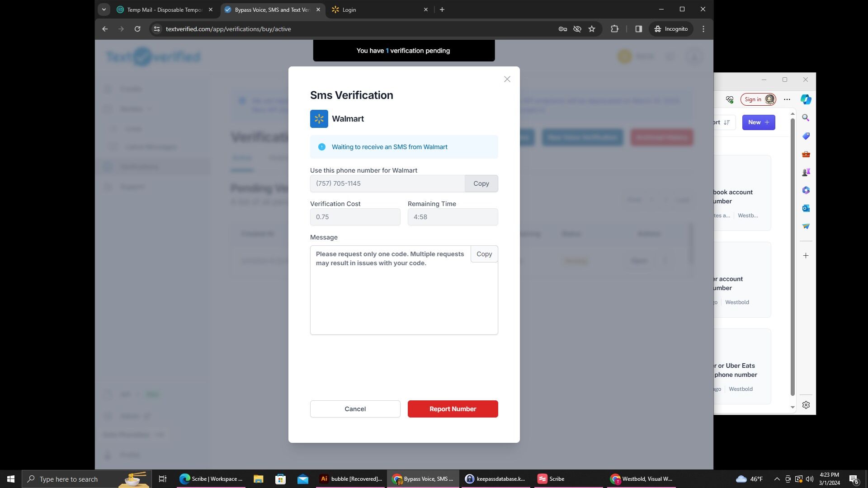Go back in Chrome

(x=105, y=29)
